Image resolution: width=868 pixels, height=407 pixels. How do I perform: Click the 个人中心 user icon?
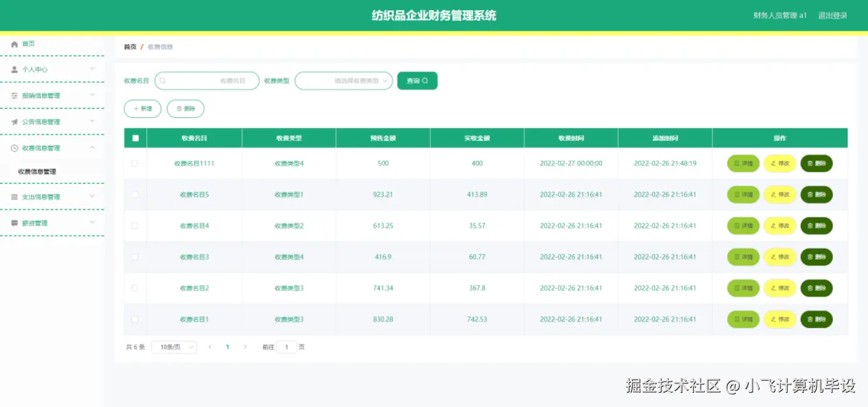point(14,70)
